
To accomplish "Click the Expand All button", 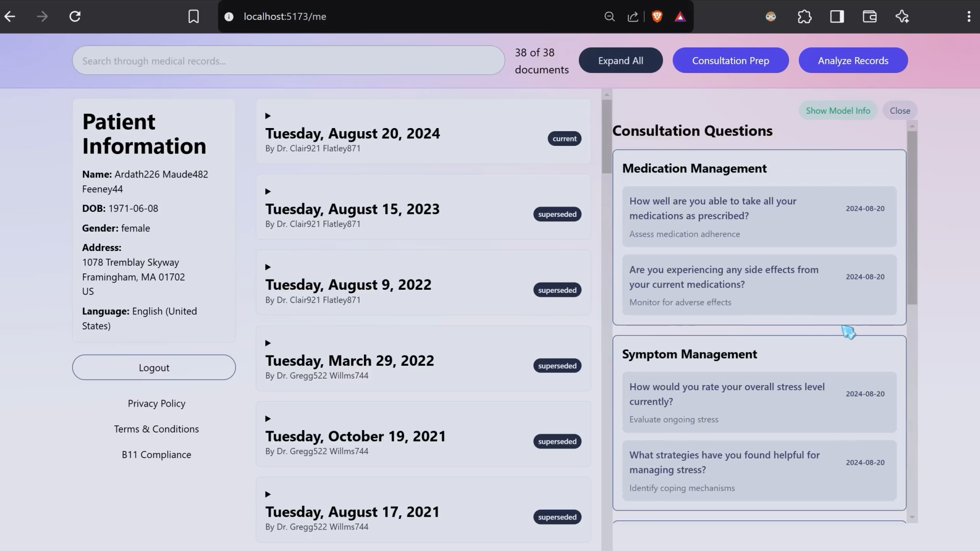I will pyautogui.click(x=620, y=60).
